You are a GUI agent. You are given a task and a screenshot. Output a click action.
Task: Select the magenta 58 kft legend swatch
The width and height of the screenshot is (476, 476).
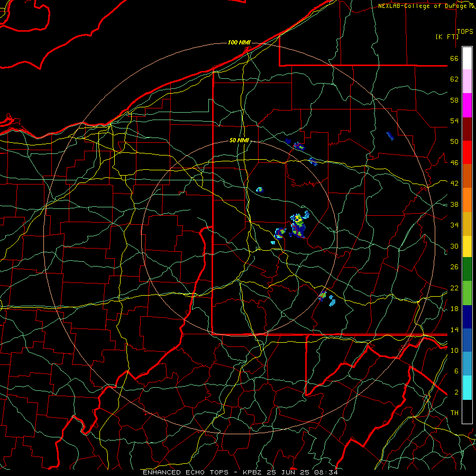[x=467, y=105]
